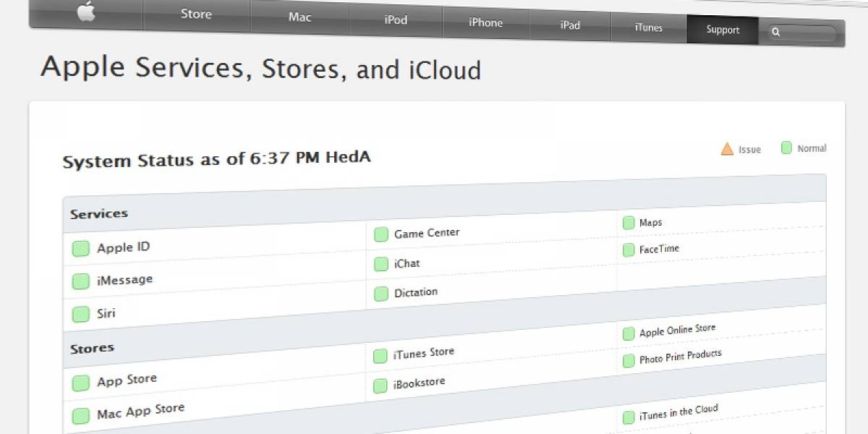Image resolution: width=868 pixels, height=434 pixels.
Task: Click the App Store label
Action: click(x=127, y=380)
